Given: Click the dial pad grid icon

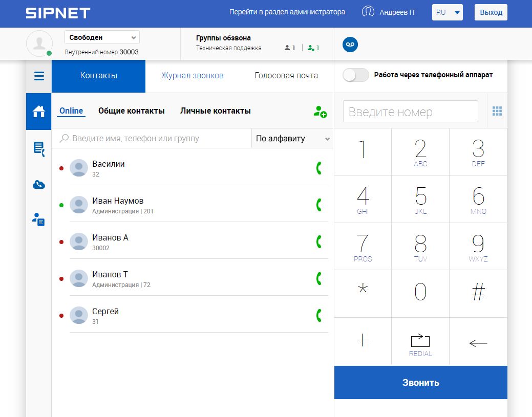Looking at the screenshot, I should (497, 111).
